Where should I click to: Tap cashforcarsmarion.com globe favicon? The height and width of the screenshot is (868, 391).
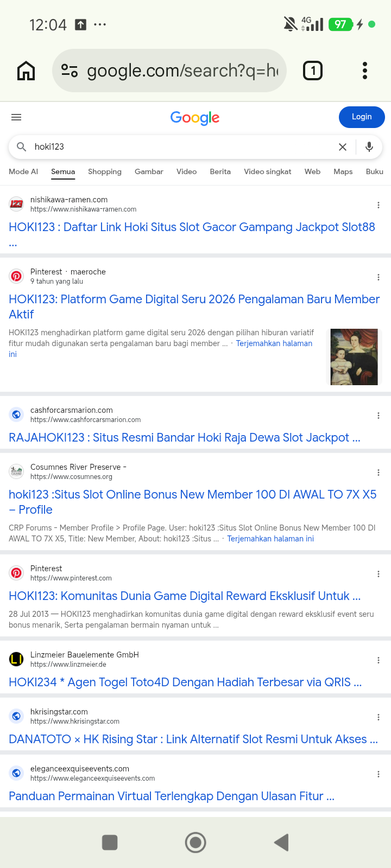[x=16, y=414]
